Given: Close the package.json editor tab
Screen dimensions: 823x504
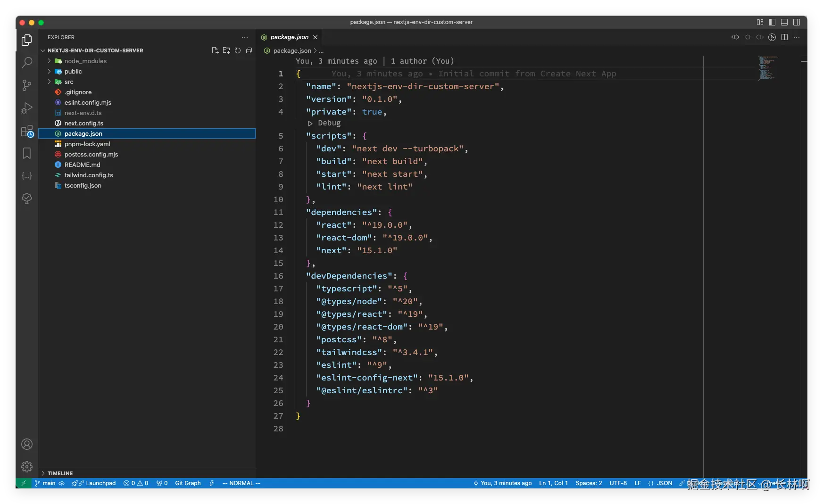Looking at the screenshot, I should pos(316,37).
